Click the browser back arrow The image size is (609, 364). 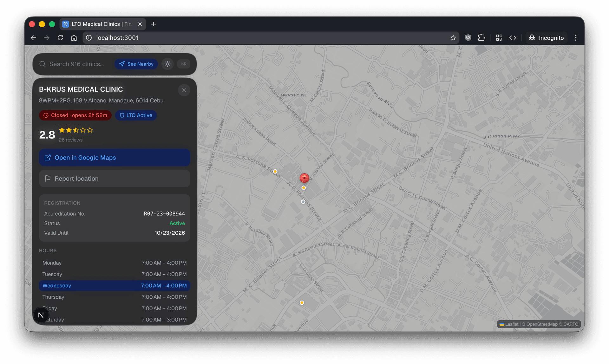(x=33, y=38)
